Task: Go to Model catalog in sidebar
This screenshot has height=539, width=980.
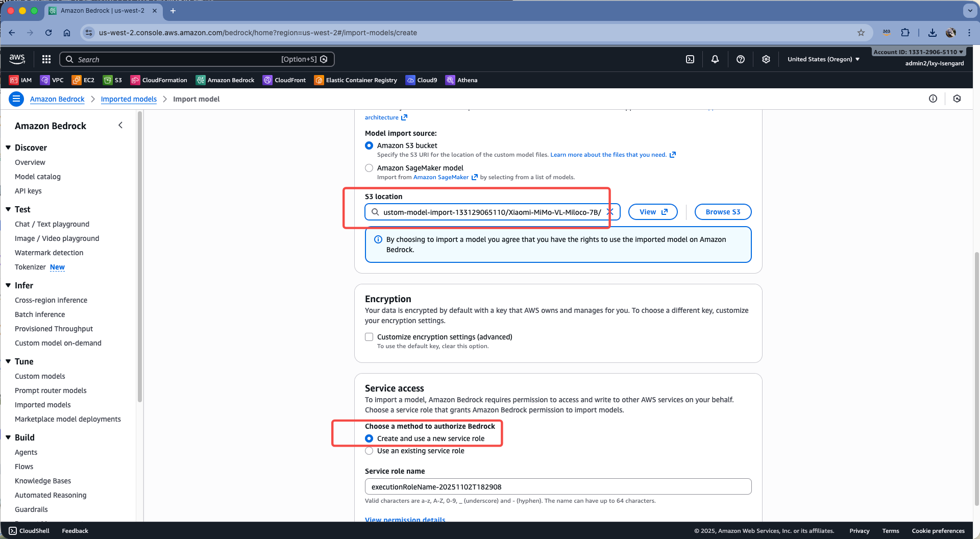Action: tap(38, 177)
